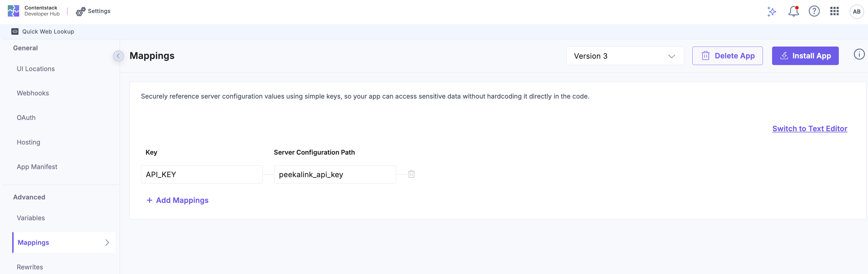Open the notifications bell
This screenshot has width=868, height=274.
click(x=793, y=12)
